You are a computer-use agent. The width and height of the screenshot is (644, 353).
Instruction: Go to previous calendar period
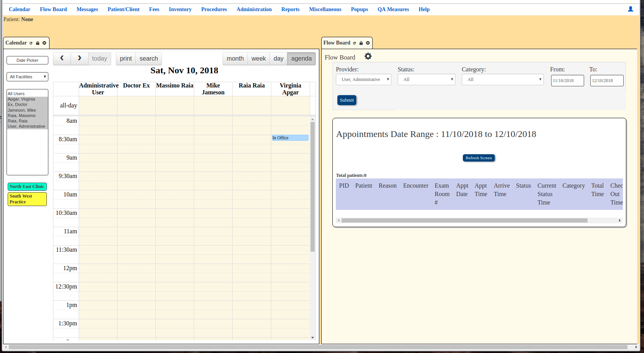pyautogui.click(x=62, y=58)
